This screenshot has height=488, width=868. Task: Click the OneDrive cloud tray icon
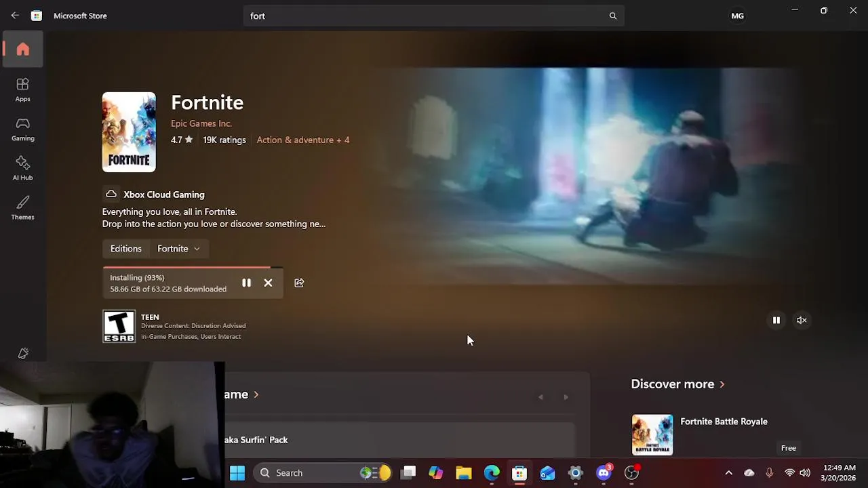pos(749,472)
